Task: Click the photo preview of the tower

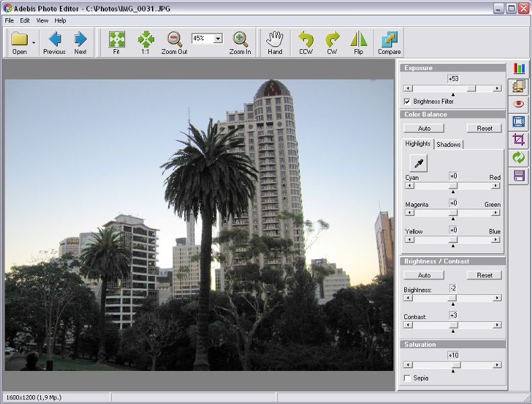Action: click(199, 225)
